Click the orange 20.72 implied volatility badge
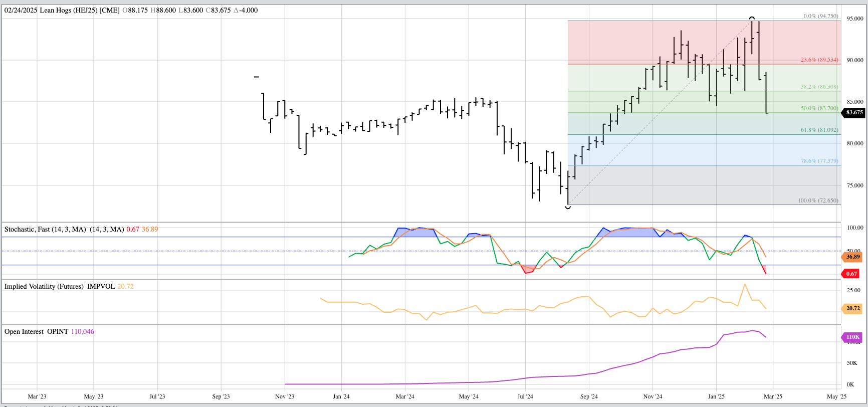The height and width of the screenshot is (407, 868). pos(852,309)
